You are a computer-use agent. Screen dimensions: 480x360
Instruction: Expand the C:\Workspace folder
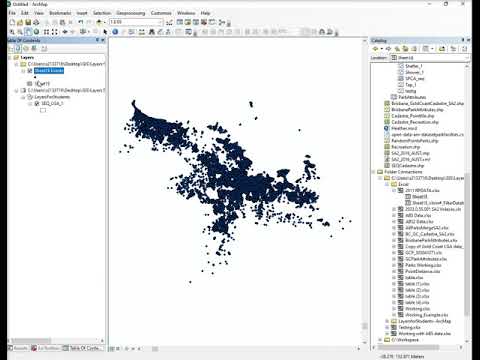[x=380, y=340]
